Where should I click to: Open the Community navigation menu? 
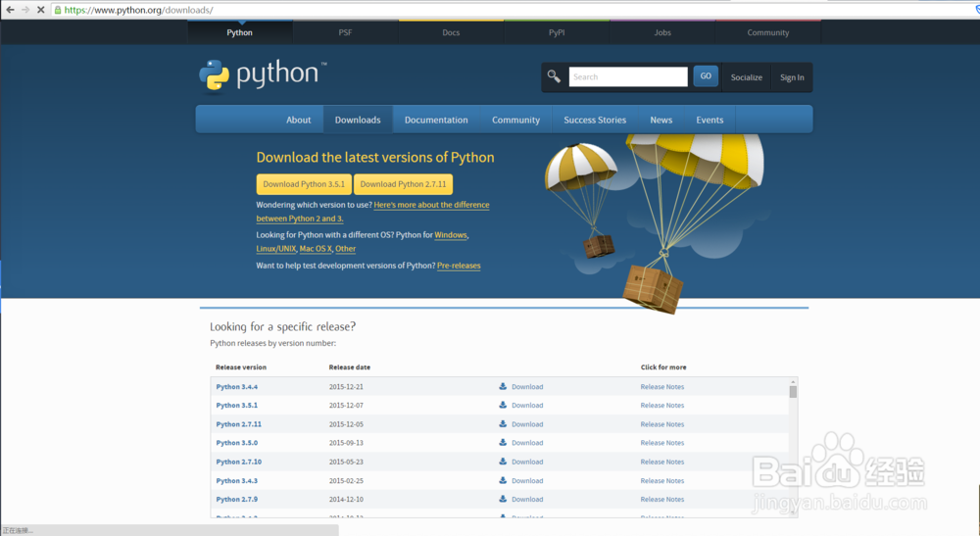tap(515, 120)
